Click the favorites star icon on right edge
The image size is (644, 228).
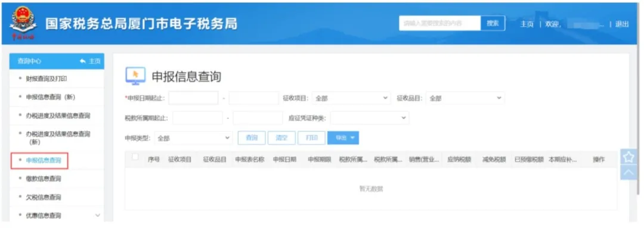pyautogui.click(x=629, y=157)
